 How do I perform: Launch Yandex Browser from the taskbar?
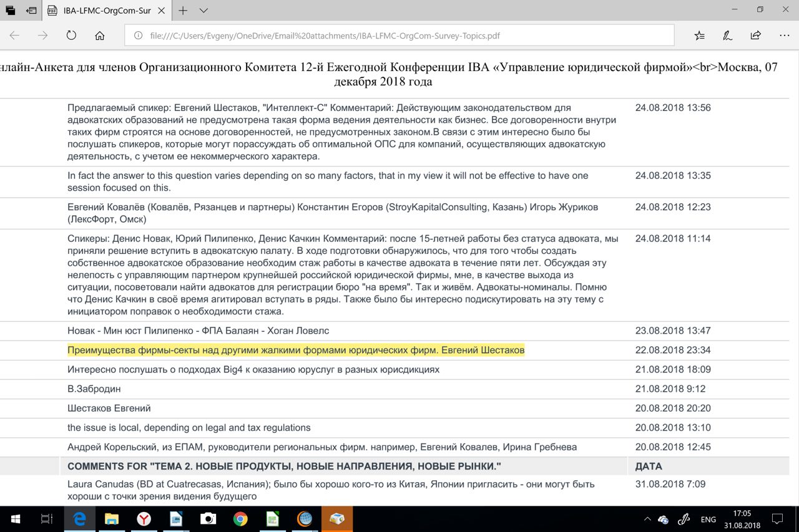pos(144,519)
